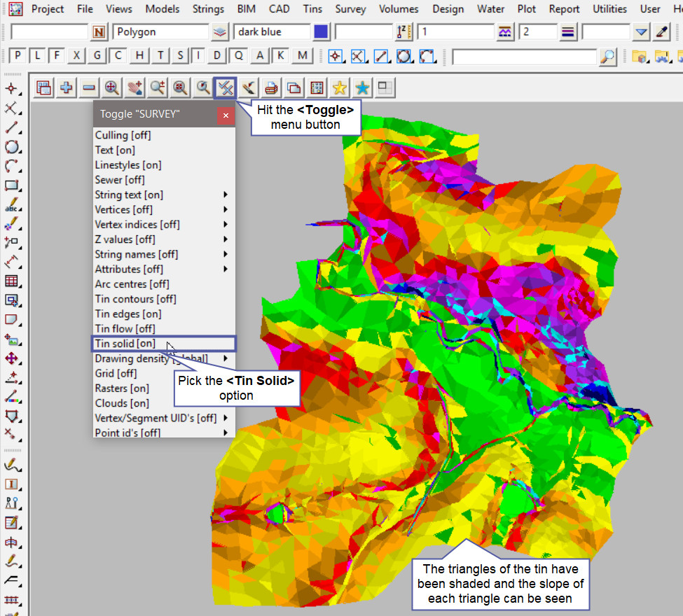Toggle Grid [off] in the menu

116,373
